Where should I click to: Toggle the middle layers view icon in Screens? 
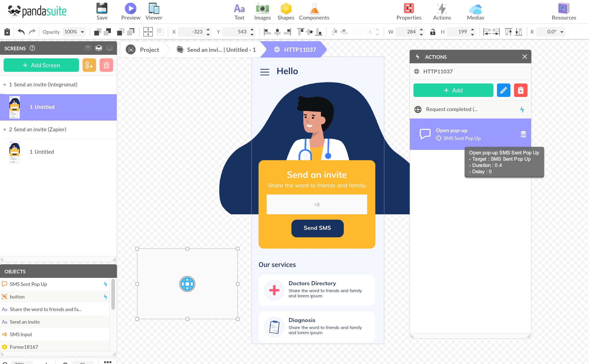(x=99, y=48)
